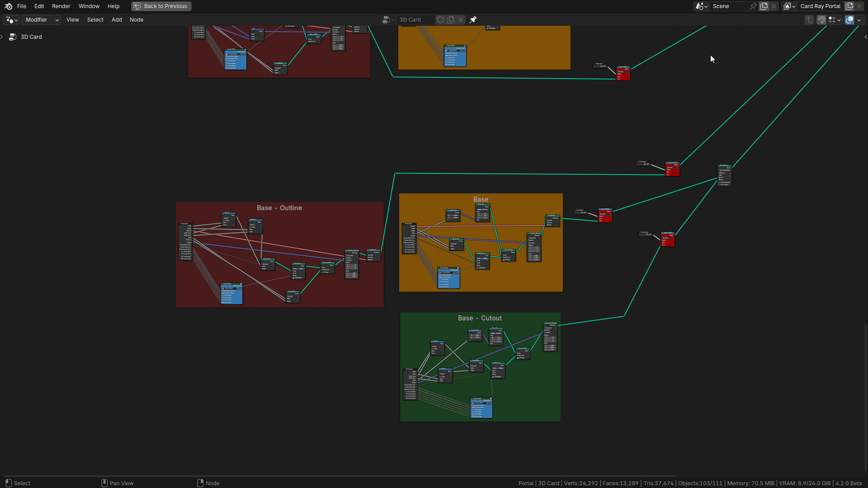
Task: Duplicate the 3D Card node group
Action: [x=451, y=20]
